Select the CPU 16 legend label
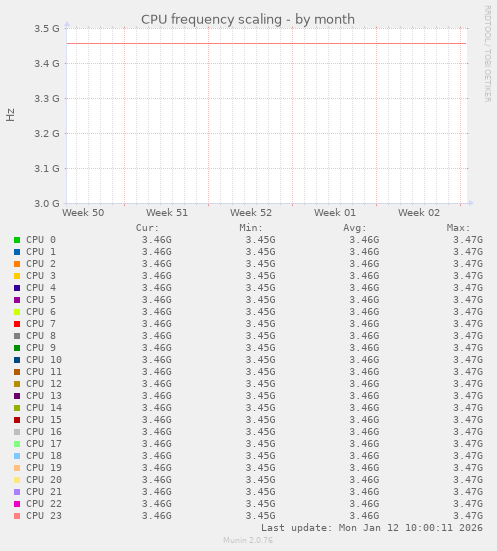The image size is (497, 551). 44,432
